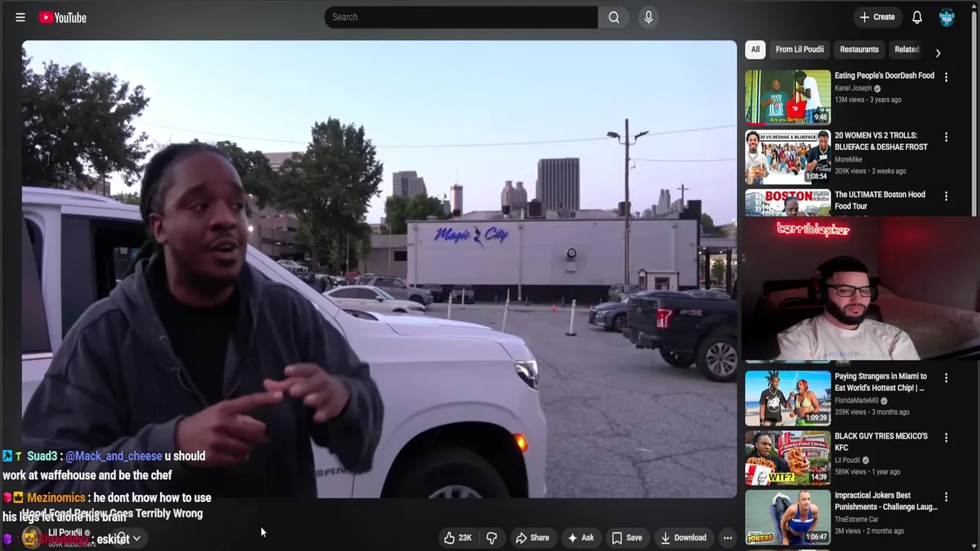
Task: Open the account avatar menu
Action: pyautogui.click(x=947, y=17)
